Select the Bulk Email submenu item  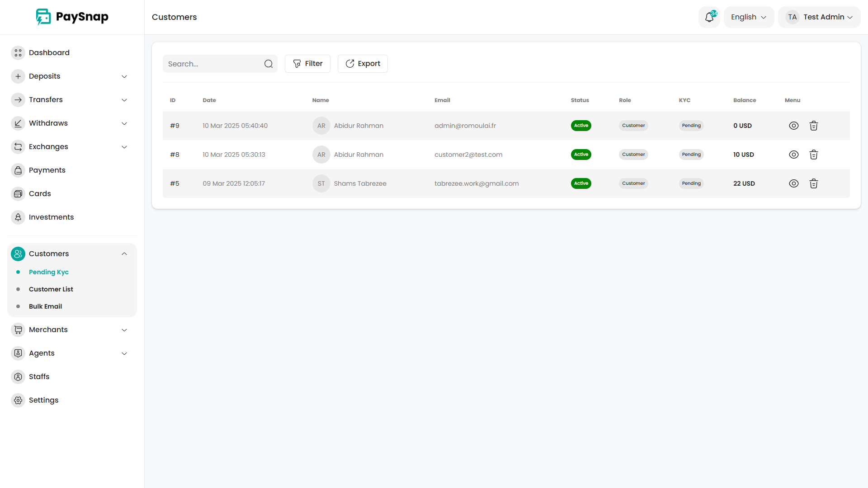point(46,306)
